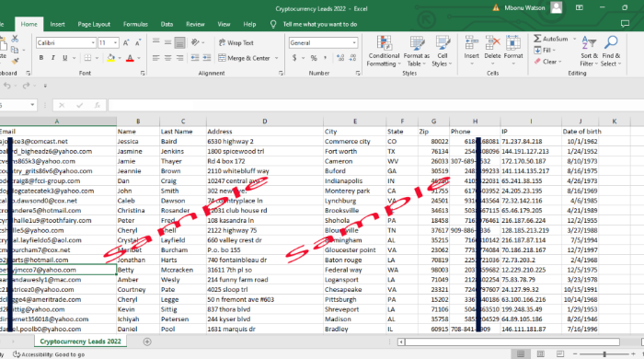Click Decrease Indent icon
The height and width of the screenshot is (359, 644).
pos(195,58)
